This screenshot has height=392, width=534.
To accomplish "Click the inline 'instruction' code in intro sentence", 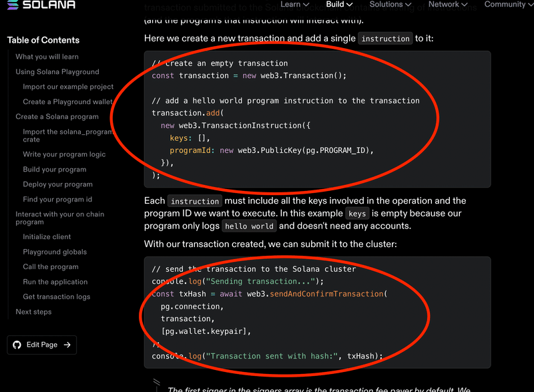I will (385, 39).
